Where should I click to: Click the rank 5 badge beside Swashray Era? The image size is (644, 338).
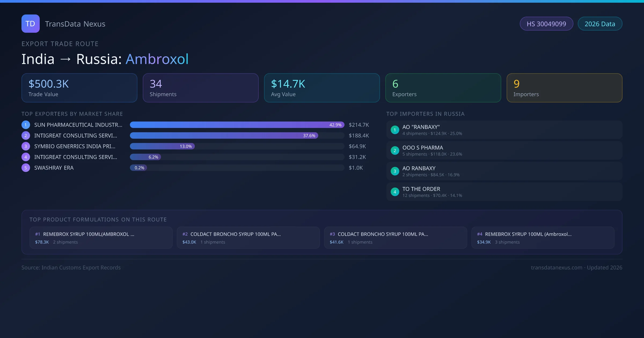(x=25, y=168)
